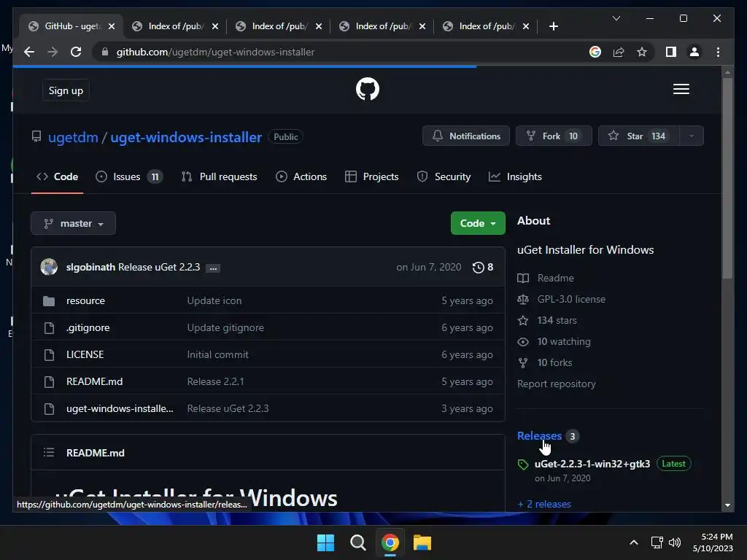Click the page vertical scrollbar thumb
The height and width of the screenshot is (560, 747).
tap(727, 178)
